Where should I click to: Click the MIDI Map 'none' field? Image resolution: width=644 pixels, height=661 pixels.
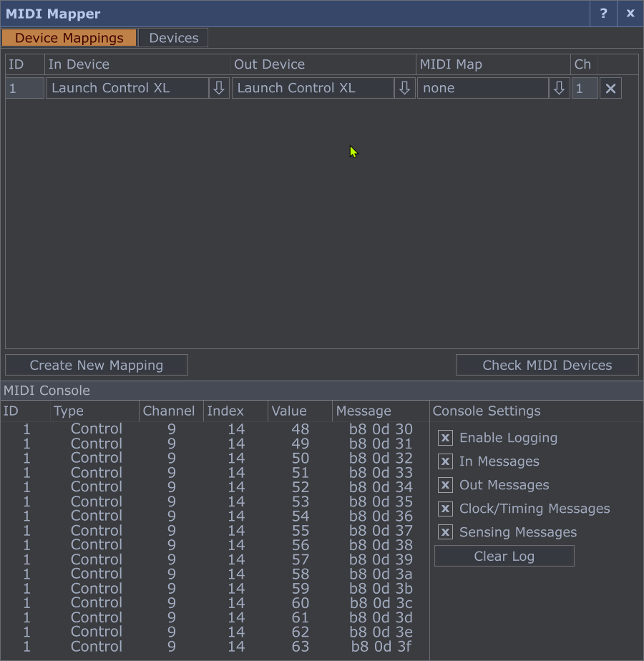pyautogui.click(x=482, y=89)
